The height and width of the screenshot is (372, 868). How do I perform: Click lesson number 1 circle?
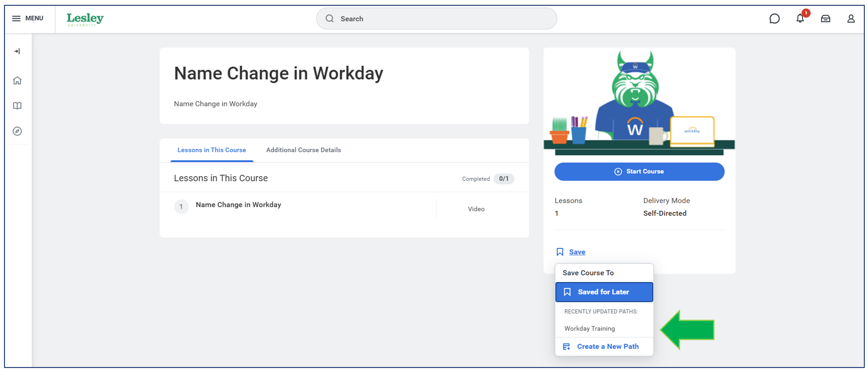[181, 207]
